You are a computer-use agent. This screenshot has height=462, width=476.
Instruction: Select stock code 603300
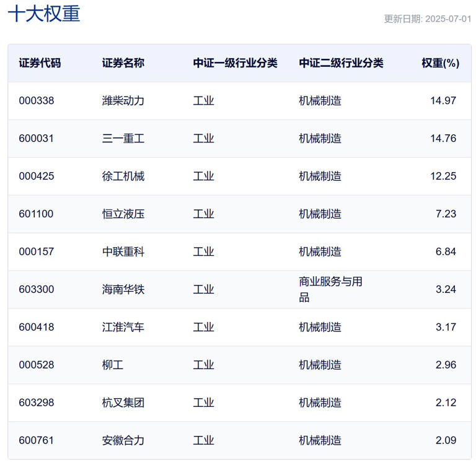point(37,289)
